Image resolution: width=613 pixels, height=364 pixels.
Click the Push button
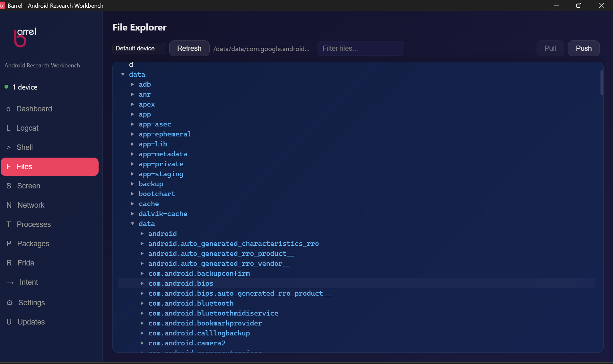pyautogui.click(x=584, y=48)
